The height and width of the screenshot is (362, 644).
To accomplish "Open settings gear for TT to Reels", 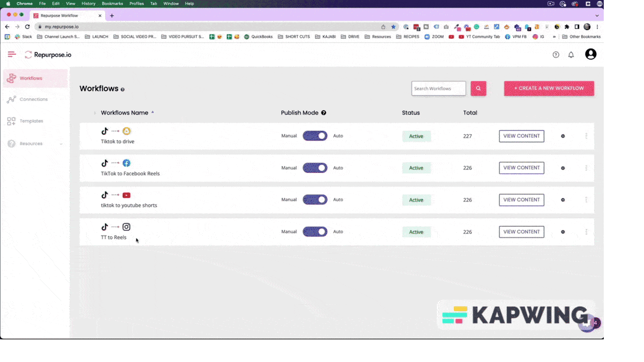I will (563, 232).
